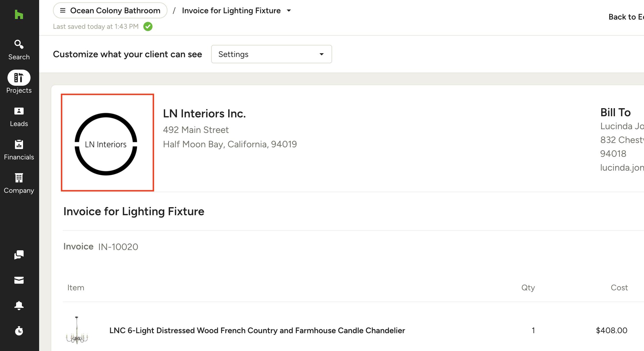Open the mail inbox icon
The height and width of the screenshot is (351, 644).
(x=19, y=280)
